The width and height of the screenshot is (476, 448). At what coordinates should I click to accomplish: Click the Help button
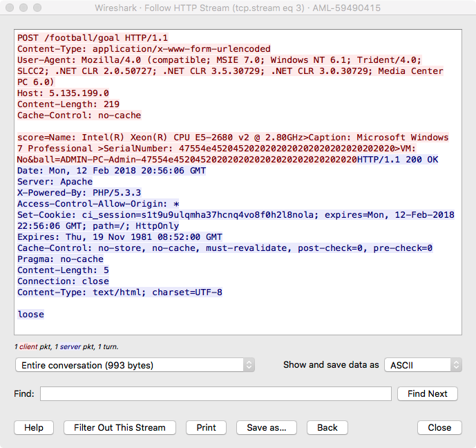pyautogui.click(x=34, y=427)
